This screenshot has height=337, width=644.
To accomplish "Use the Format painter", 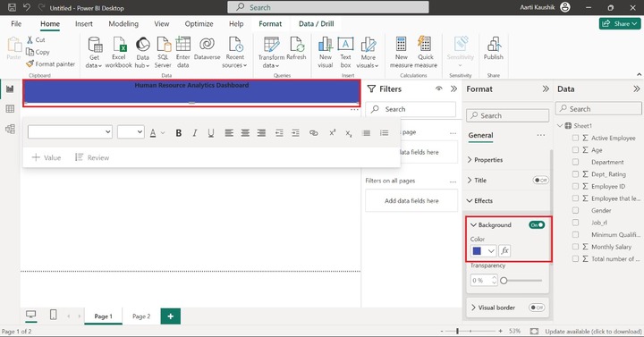I will click(x=50, y=64).
